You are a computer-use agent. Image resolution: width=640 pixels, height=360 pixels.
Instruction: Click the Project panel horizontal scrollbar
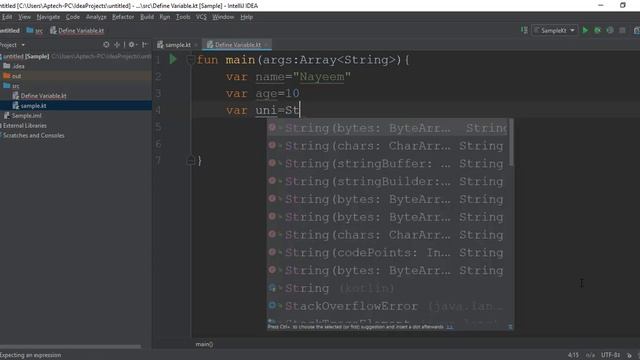(x=71, y=347)
